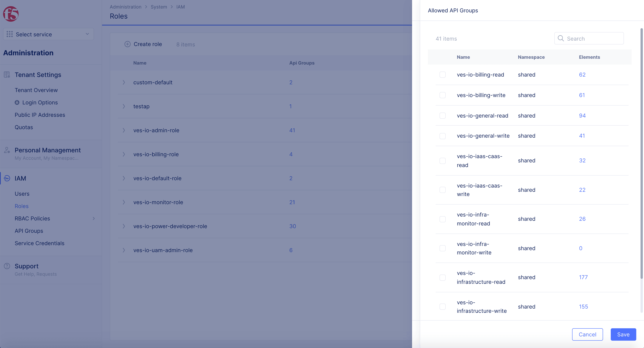
Task: Enable the ves-io-general-write checkbox
Action: tap(442, 136)
